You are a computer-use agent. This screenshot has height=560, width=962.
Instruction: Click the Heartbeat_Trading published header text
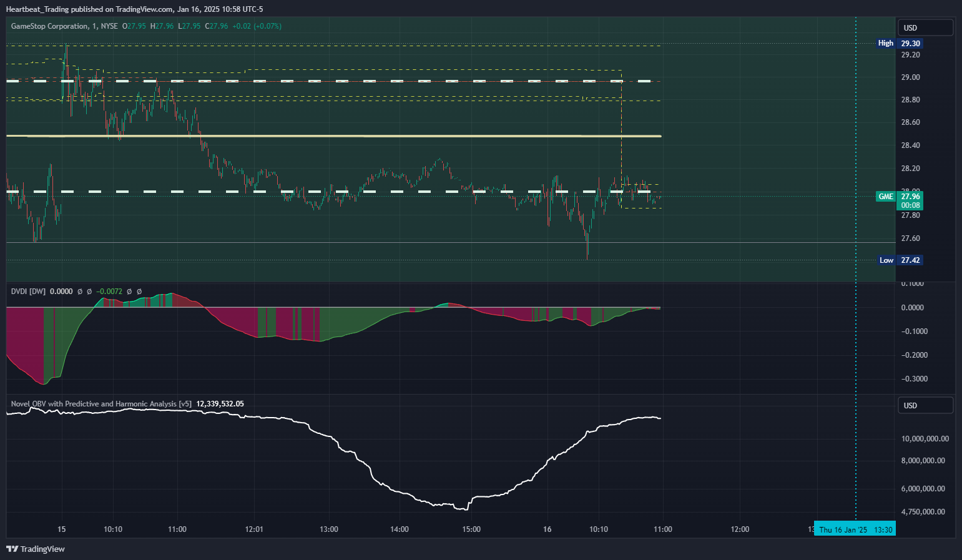[x=134, y=9]
